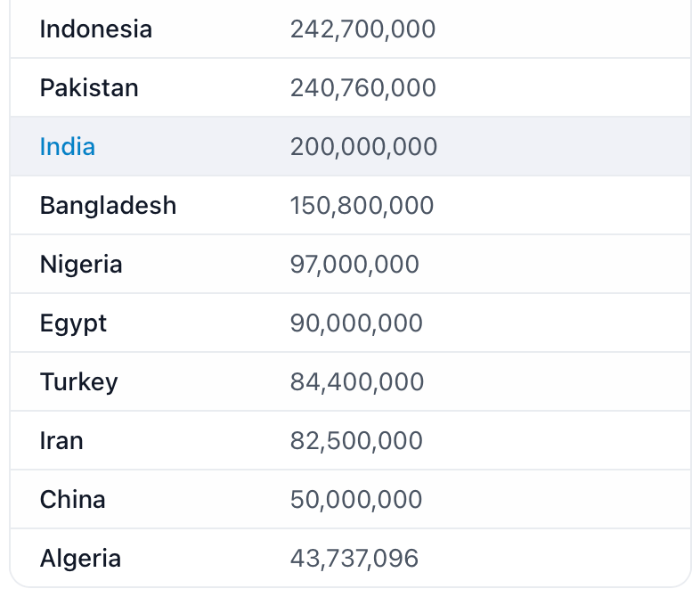Click Iran's value 82,500,000
This screenshot has height=597, width=700.
click(356, 441)
